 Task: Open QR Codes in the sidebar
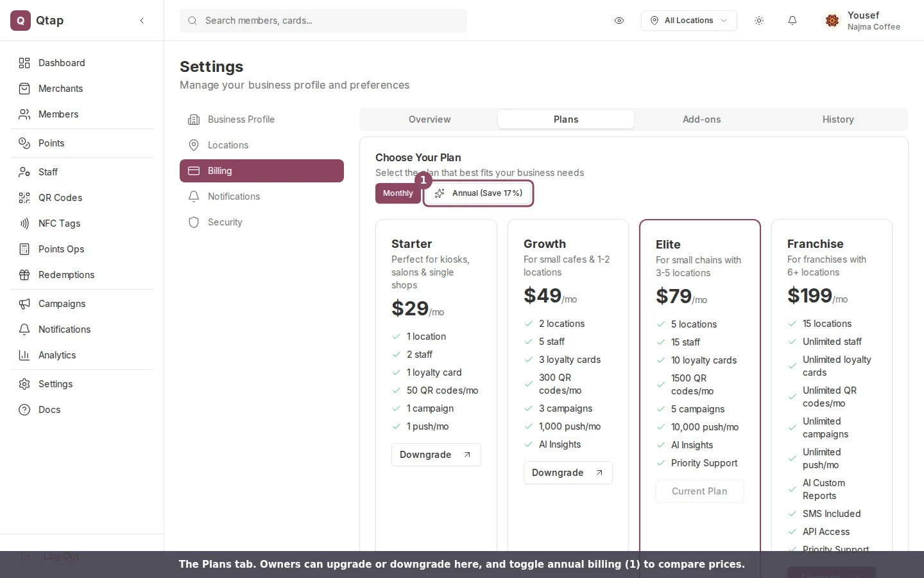[81, 198]
